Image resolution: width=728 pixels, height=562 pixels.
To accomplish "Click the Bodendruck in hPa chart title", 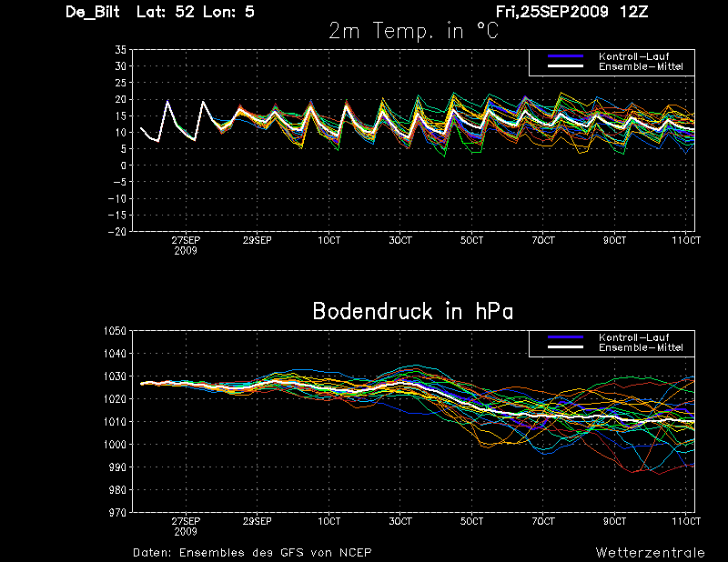I will 413,311.
